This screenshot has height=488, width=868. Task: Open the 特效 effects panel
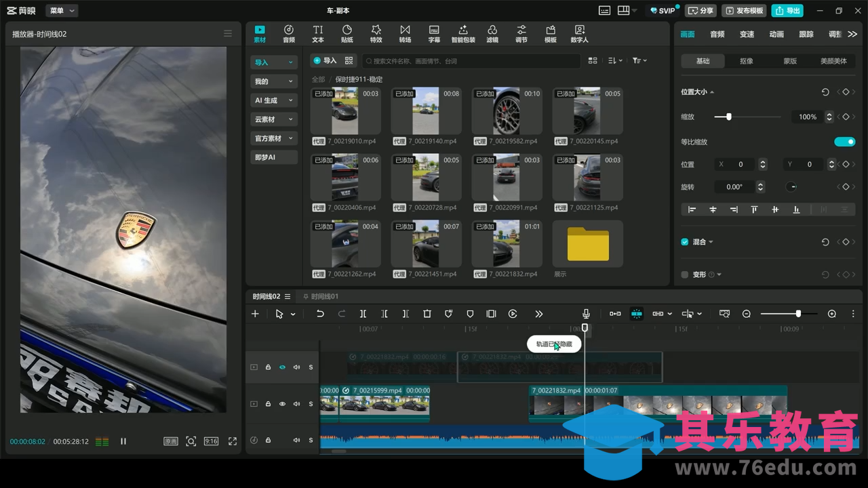point(376,34)
